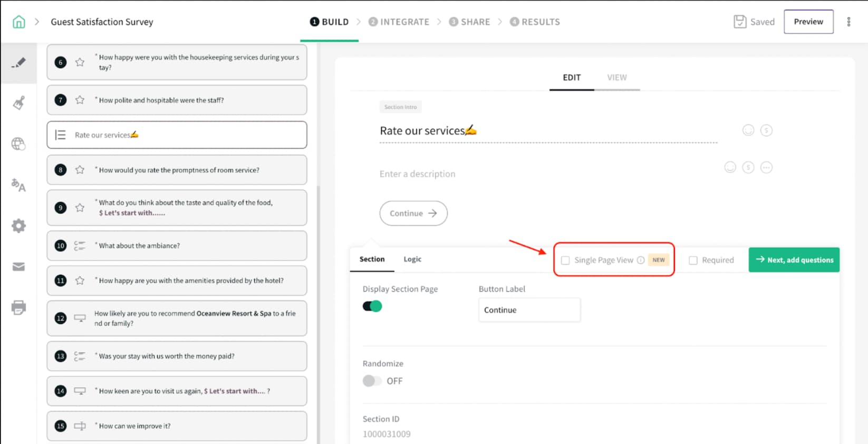Open the build pencil tool in sidebar
This screenshot has height=444, width=868.
18,63
